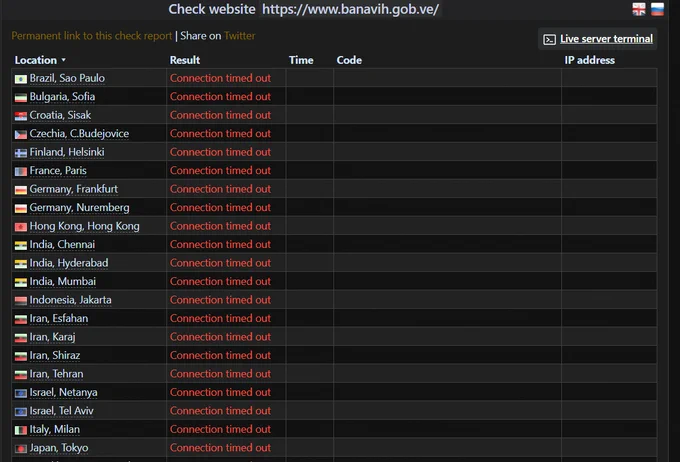Select the Iran, Tehran location
Image resolution: width=680 pixels, height=462 pixels.
point(56,374)
